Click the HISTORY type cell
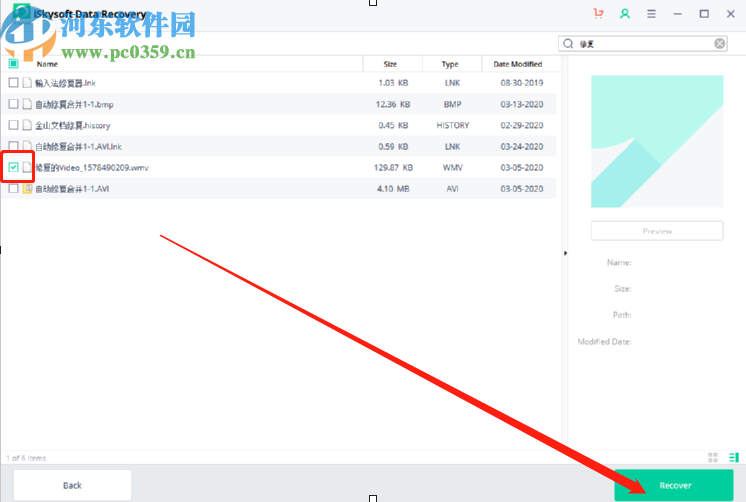 [x=452, y=125]
